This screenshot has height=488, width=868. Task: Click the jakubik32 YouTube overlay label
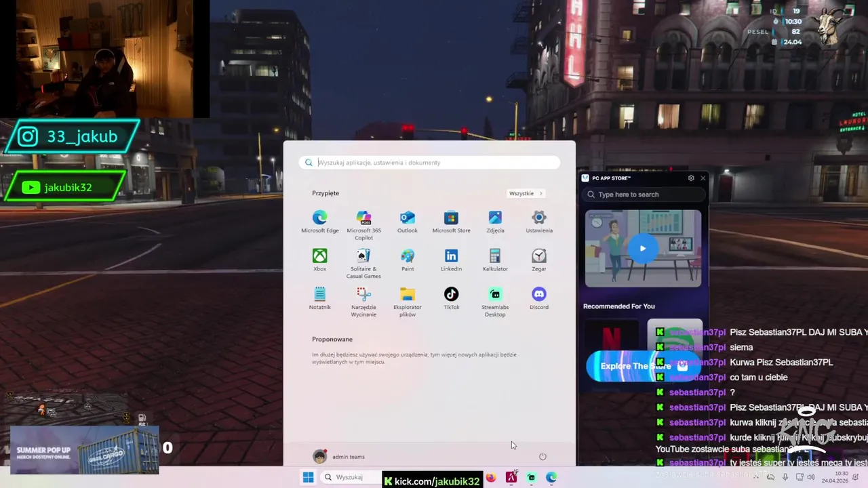pyautogui.click(x=65, y=187)
